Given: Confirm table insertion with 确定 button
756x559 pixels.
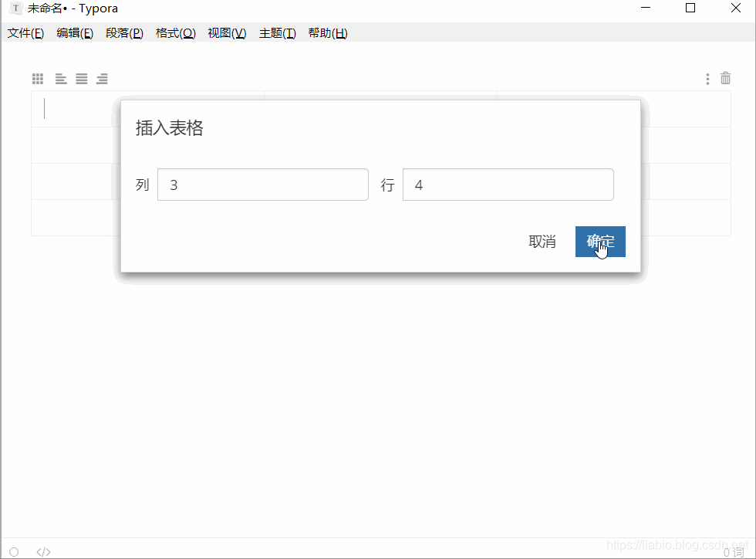Looking at the screenshot, I should (600, 242).
